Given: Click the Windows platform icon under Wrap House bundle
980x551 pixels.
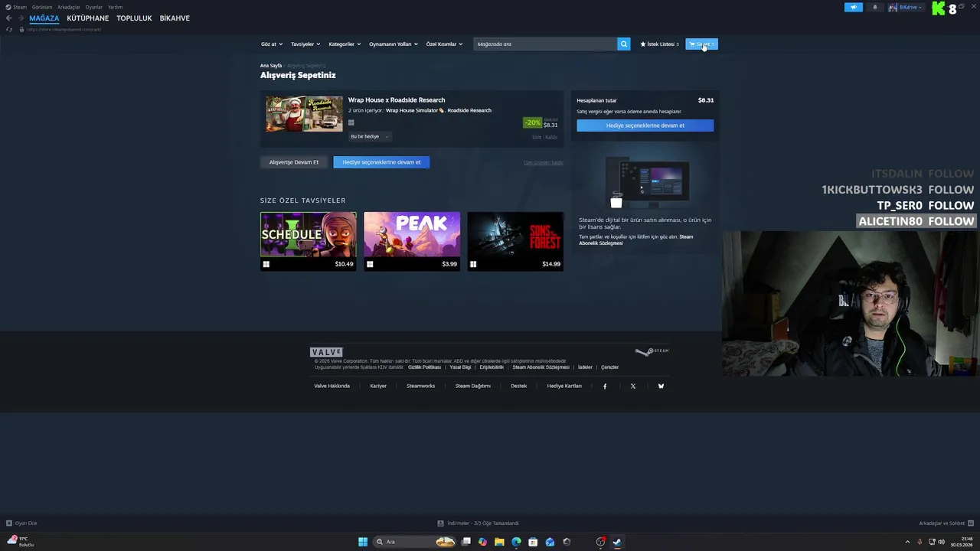Looking at the screenshot, I should click(x=351, y=122).
